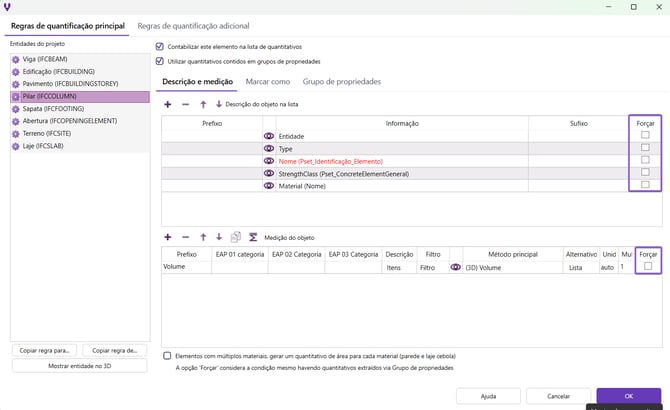The height and width of the screenshot is (410, 670).
Task: Move description row up with arrow icon
Action: pyautogui.click(x=203, y=104)
